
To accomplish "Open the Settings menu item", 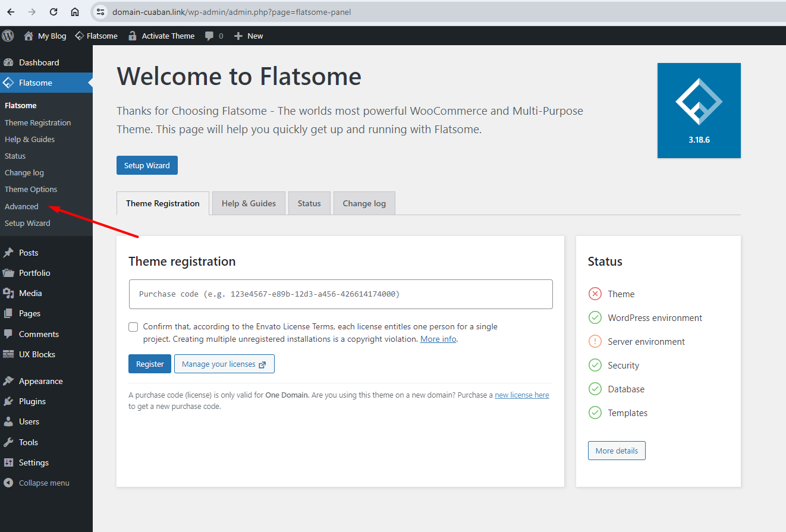I will [x=46, y=462].
